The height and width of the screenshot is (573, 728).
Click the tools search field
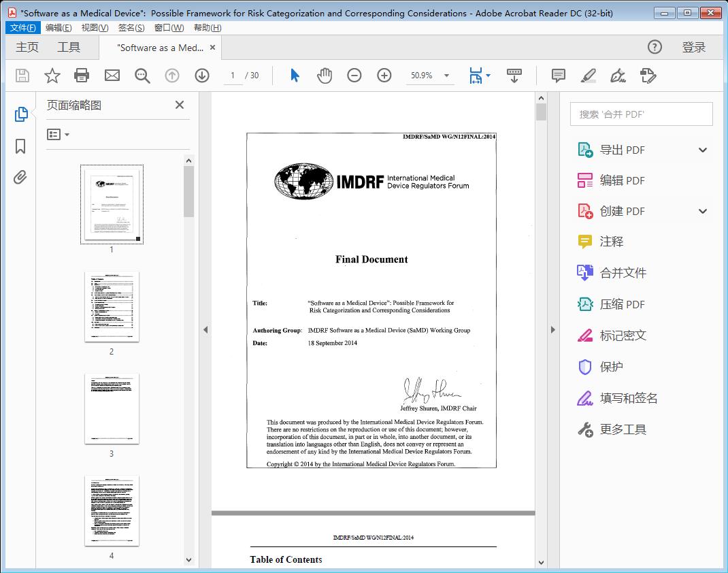[641, 114]
